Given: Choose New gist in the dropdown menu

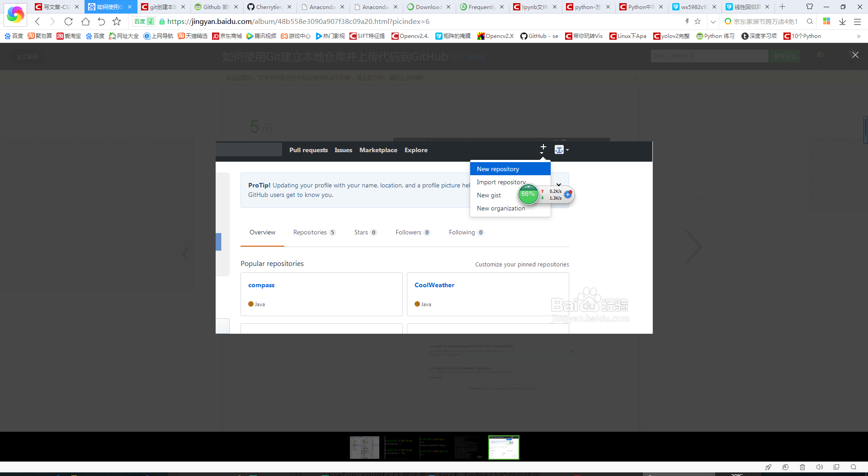Looking at the screenshot, I should pos(489,195).
